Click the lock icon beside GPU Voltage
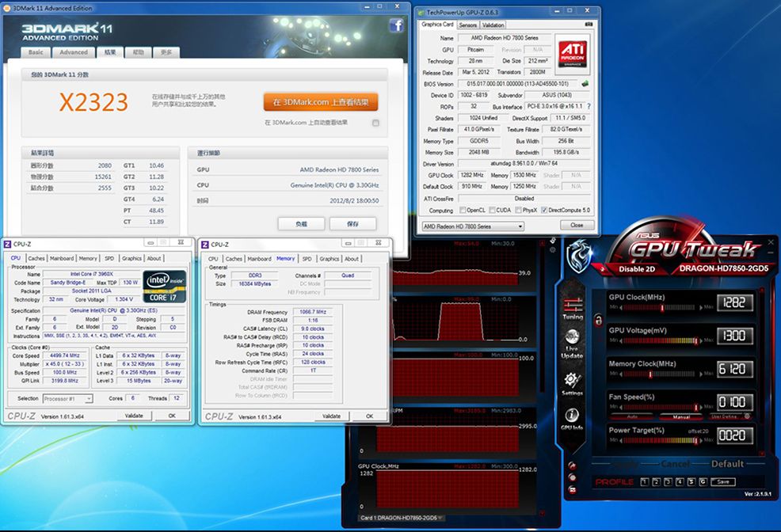781x532 pixels. pyautogui.click(x=598, y=320)
